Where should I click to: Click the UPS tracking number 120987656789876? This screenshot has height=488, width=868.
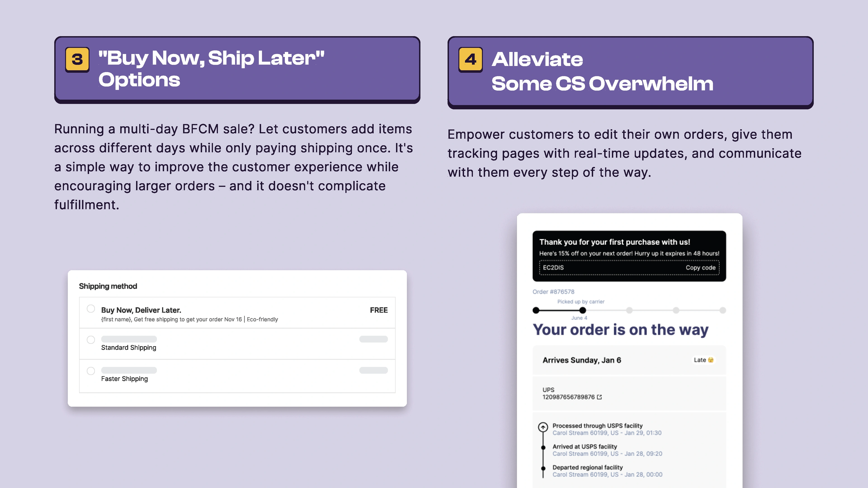point(568,397)
